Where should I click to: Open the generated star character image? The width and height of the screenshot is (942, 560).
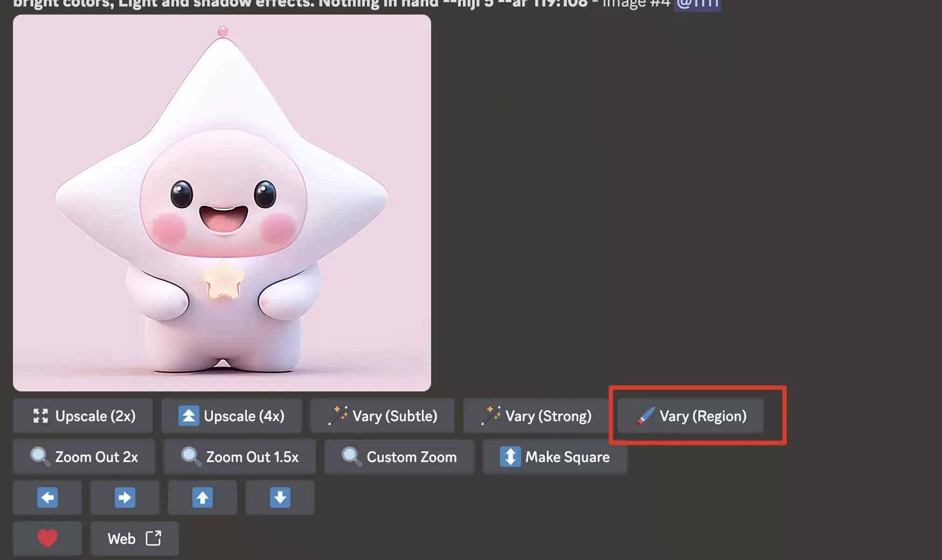point(222,203)
